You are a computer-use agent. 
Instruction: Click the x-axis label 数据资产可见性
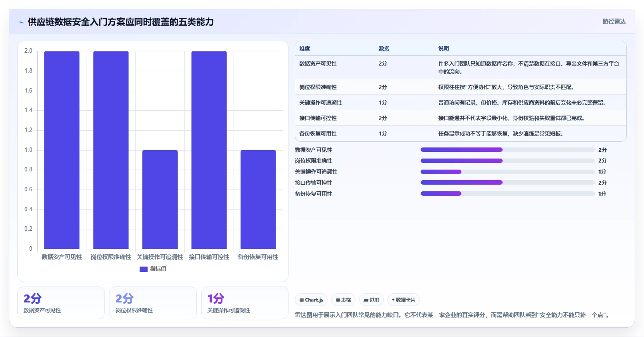(62, 257)
